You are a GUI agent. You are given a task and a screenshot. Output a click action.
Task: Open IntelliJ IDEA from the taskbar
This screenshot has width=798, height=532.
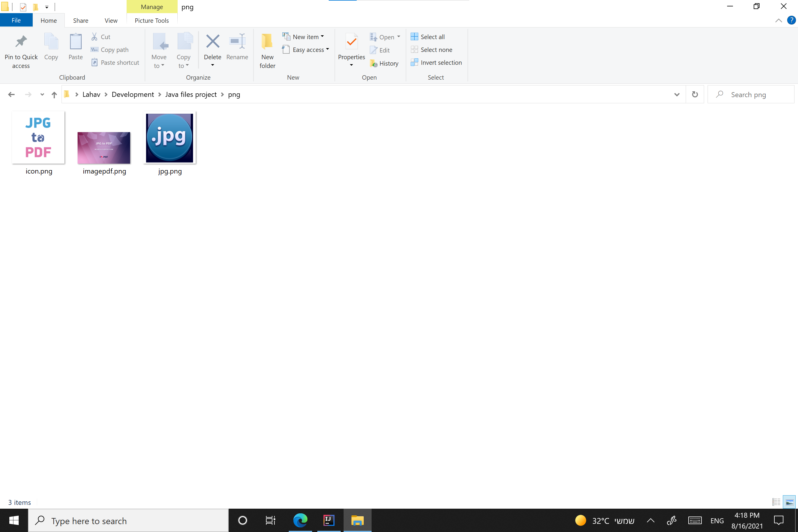[x=328, y=520]
